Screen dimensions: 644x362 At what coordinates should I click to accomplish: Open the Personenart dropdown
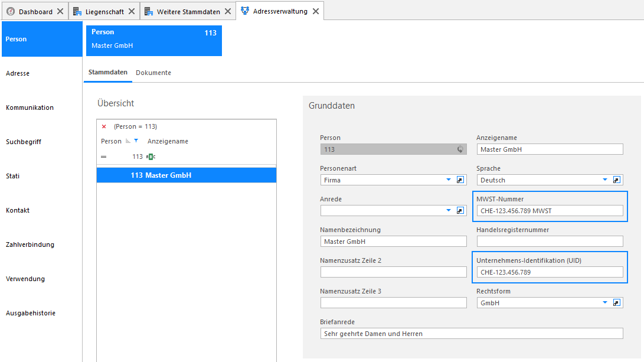pyautogui.click(x=449, y=180)
